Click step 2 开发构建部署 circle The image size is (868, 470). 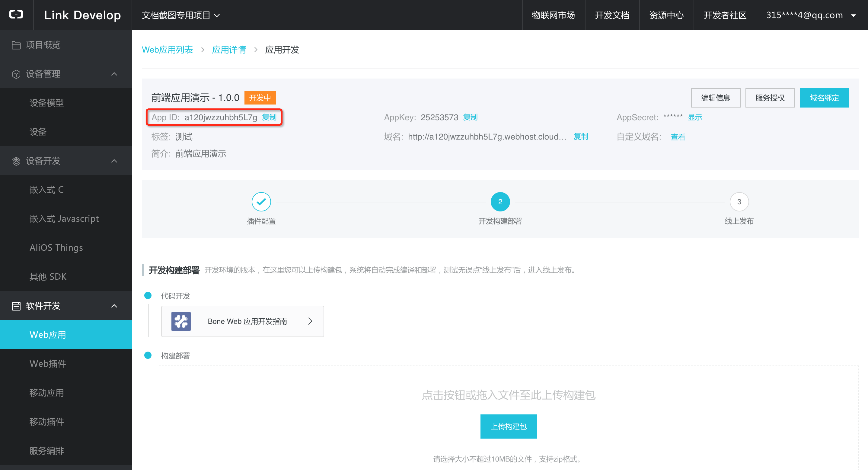tap(500, 201)
